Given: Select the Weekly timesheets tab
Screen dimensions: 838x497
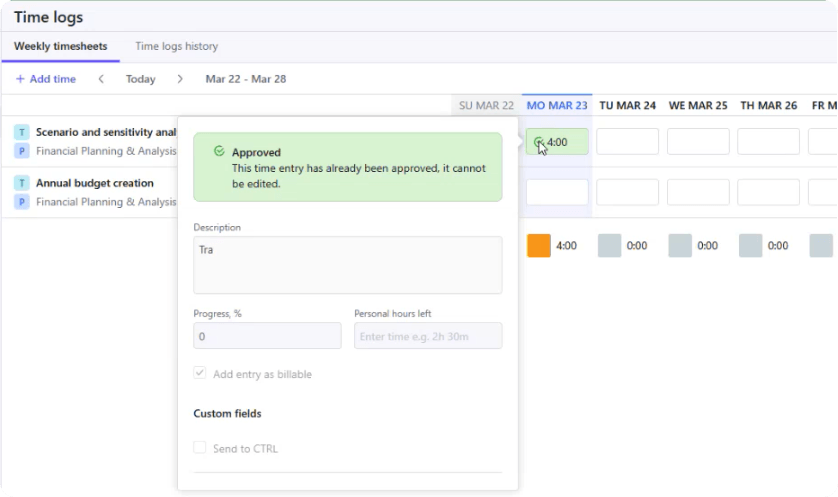Looking at the screenshot, I should 60,46.
